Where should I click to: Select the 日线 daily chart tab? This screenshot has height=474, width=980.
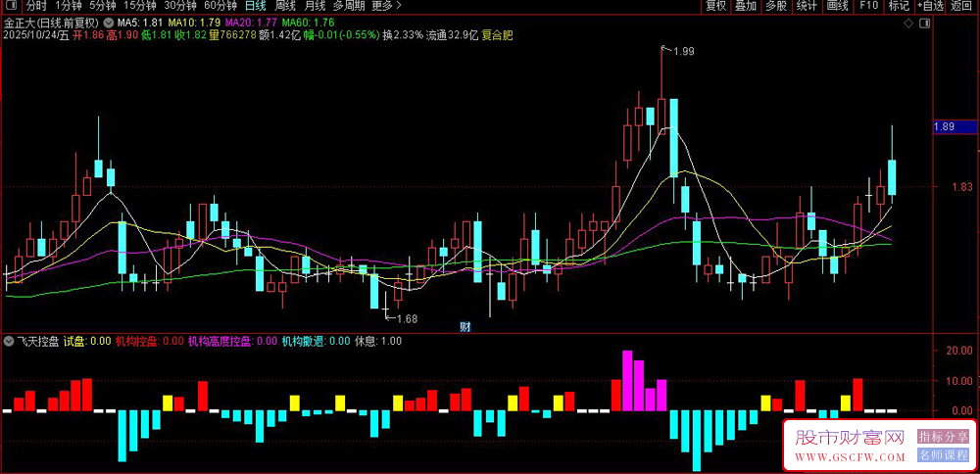tap(255, 6)
